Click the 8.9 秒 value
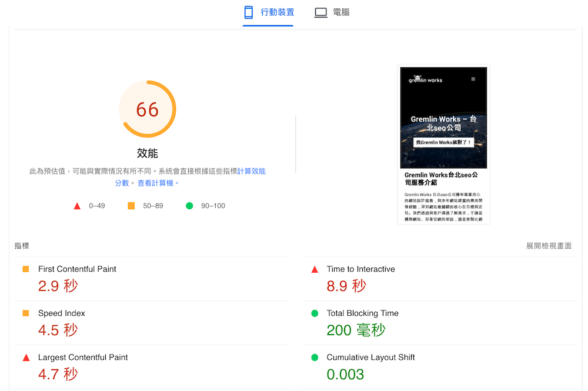This screenshot has height=391, width=588. click(346, 286)
